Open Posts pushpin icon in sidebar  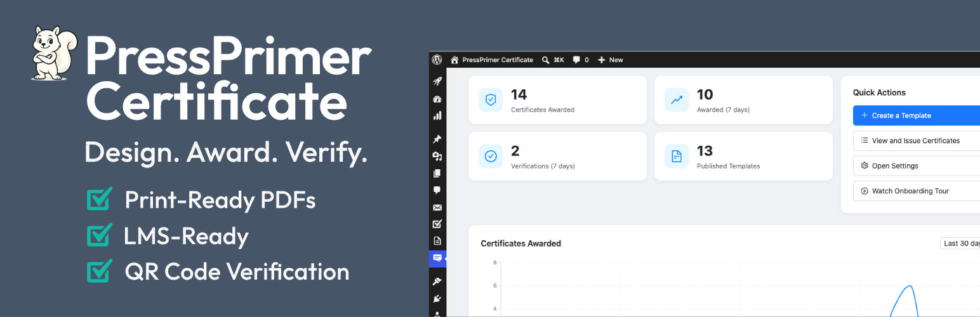437,139
